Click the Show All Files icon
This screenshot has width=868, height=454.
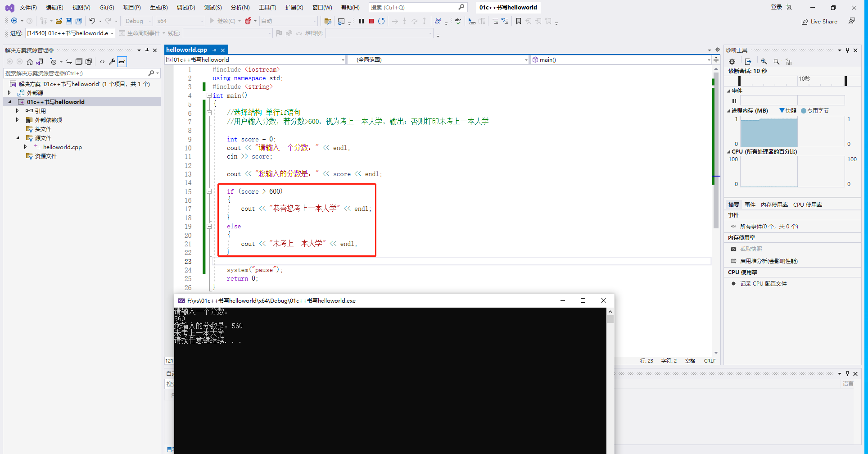click(89, 62)
